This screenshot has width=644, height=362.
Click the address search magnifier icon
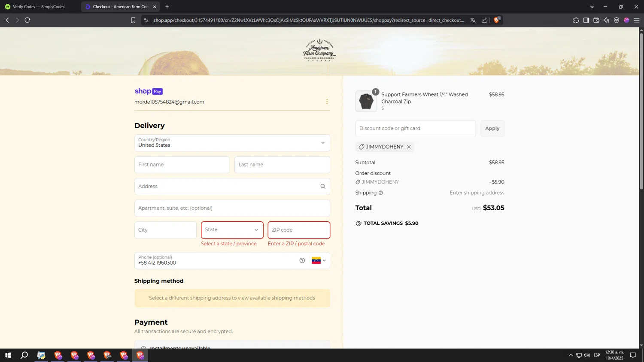click(x=323, y=187)
